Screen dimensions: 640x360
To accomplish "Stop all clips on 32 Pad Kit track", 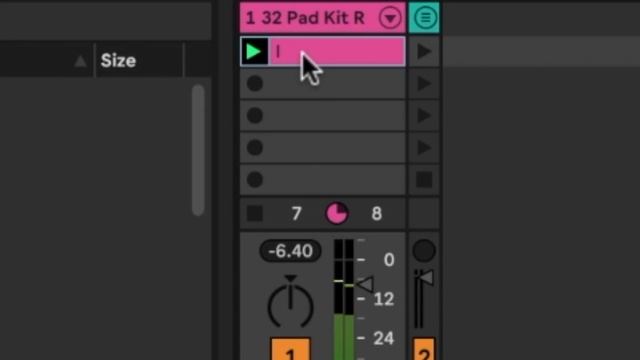I will click(x=255, y=213).
